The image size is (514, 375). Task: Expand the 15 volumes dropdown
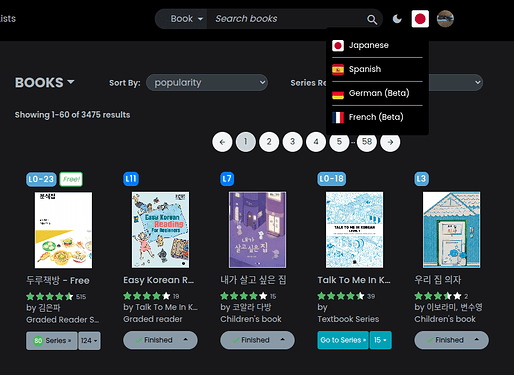(x=380, y=340)
